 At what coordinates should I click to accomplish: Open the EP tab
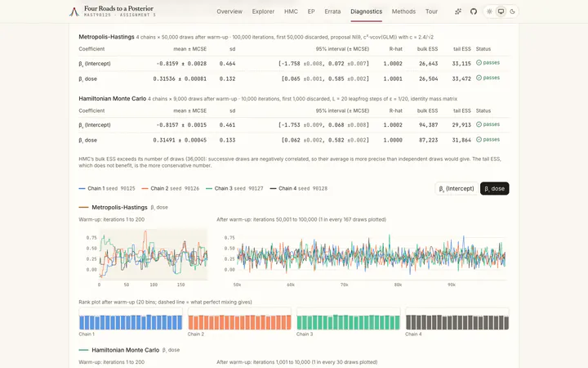coord(311,11)
